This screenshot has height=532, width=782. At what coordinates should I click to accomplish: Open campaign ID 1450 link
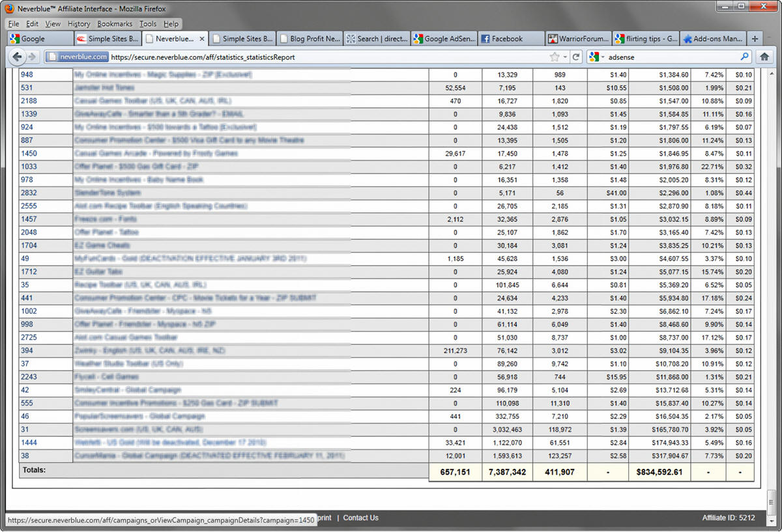pos(29,154)
